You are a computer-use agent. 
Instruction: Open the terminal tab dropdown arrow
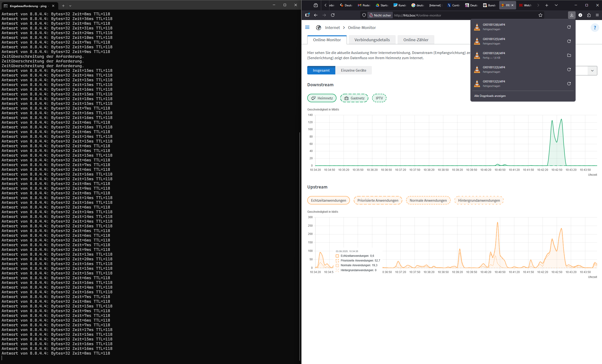(x=70, y=6)
